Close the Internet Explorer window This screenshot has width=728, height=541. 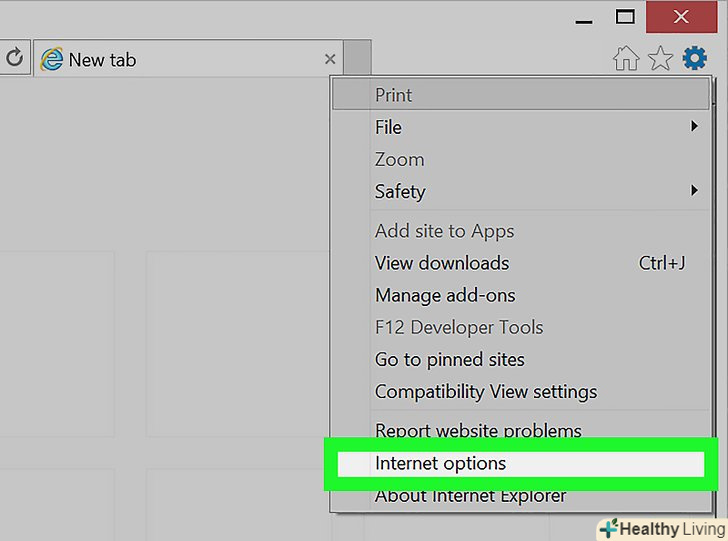[681, 17]
